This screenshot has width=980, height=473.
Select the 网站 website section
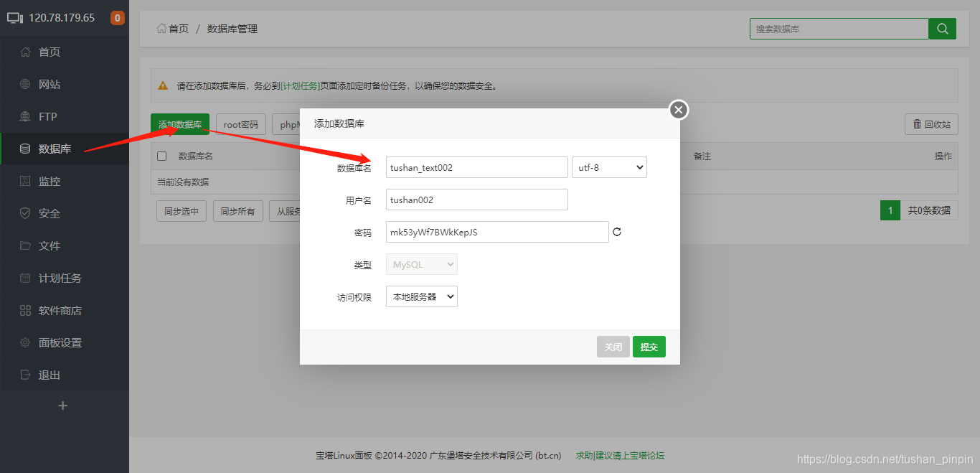point(49,83)
